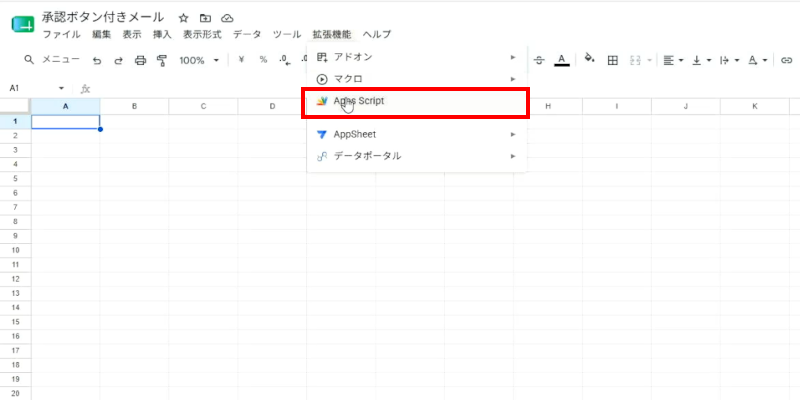Move document using folder icon

[x=205, y=18]
